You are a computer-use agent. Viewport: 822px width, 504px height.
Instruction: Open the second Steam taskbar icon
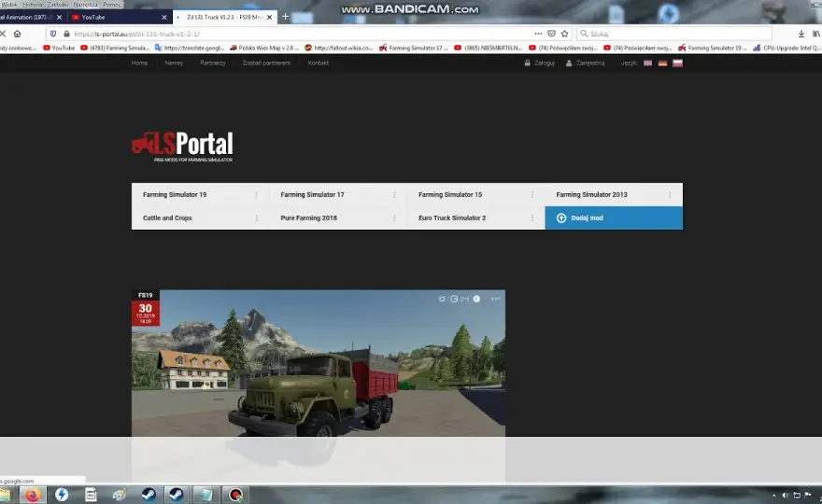coord(177,495)
